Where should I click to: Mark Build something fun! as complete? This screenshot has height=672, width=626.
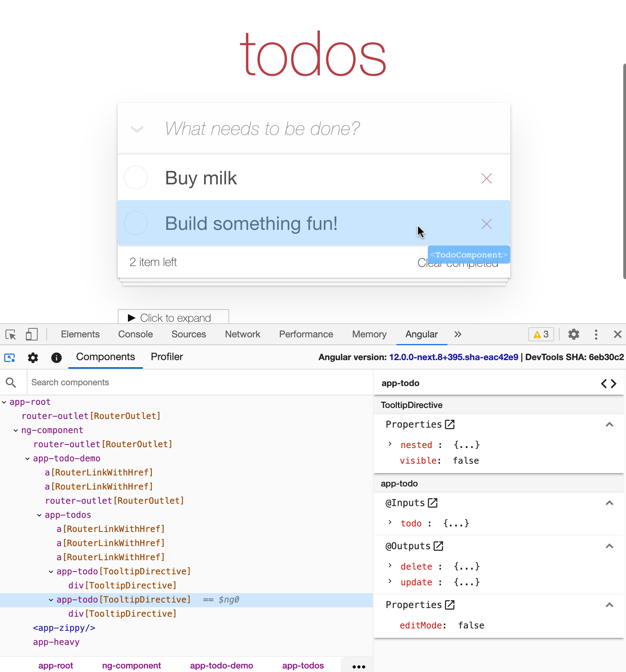click(x=136, y=223)
